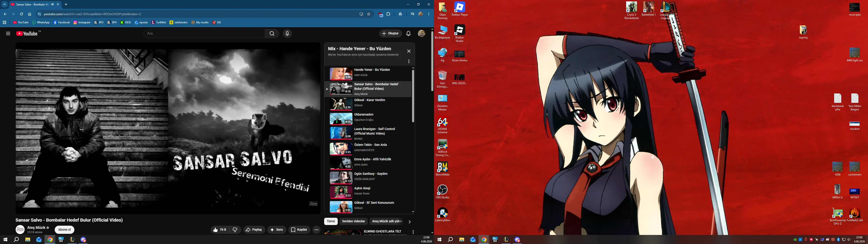Click the Soru ask button
This screenshot has height=244, width=868.
(x=277, y=230)
